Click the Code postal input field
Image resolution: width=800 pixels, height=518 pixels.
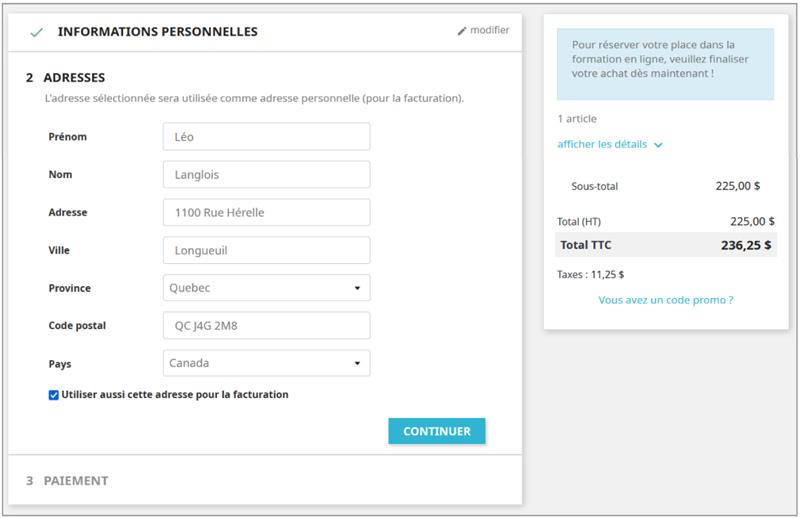click(x=266, y=326)
